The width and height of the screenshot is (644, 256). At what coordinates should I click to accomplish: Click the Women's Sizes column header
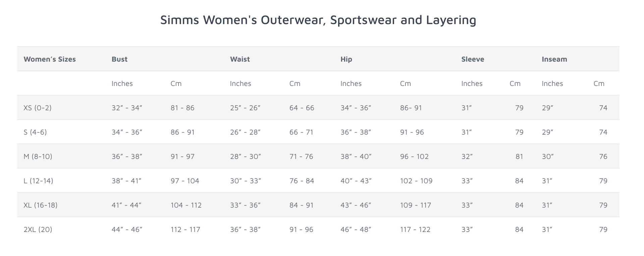click(x=50, y=59)
